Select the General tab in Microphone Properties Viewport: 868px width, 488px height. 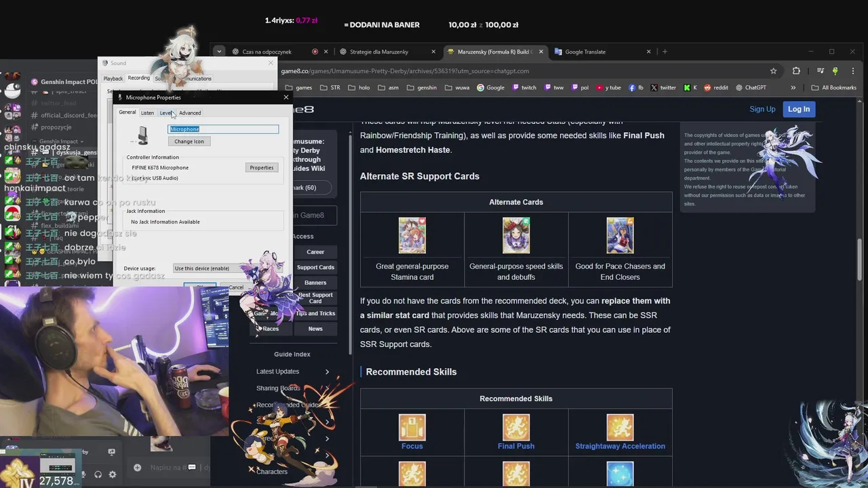pos(127,113)
